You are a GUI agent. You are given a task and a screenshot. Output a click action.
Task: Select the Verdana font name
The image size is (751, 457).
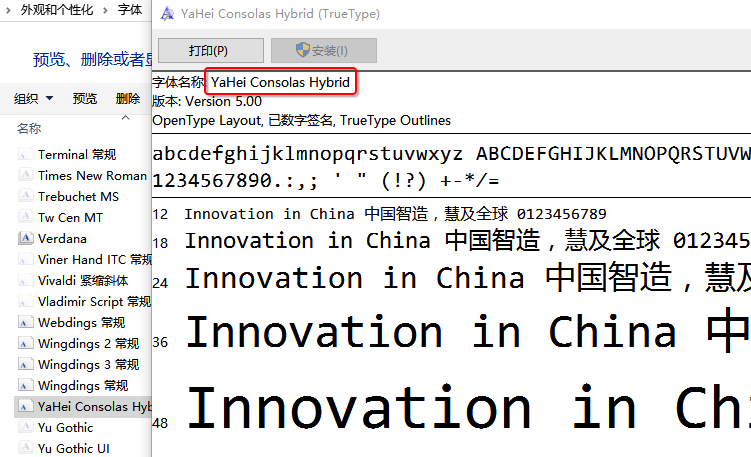click(x=62, y=239)
